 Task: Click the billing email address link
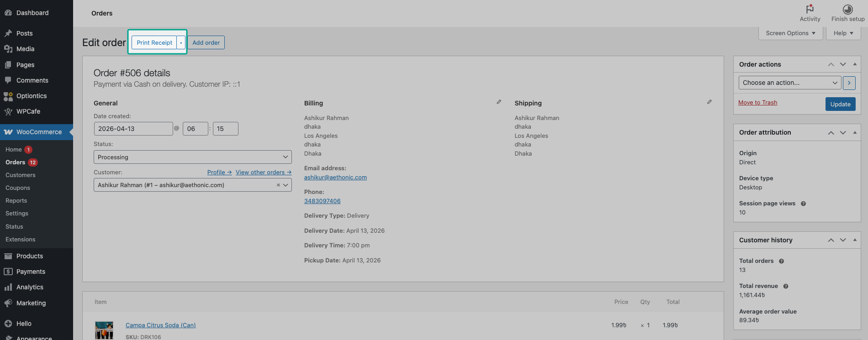click(x=335, y=177)
